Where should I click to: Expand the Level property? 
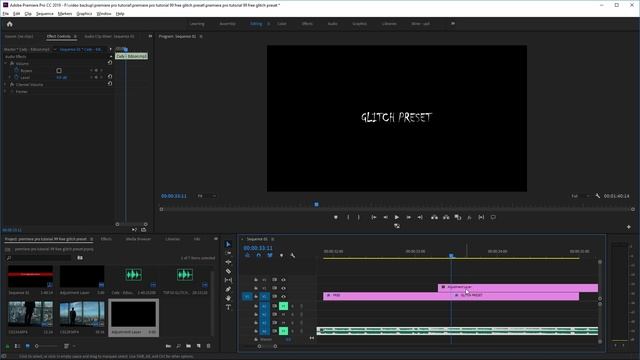(10, 77)
